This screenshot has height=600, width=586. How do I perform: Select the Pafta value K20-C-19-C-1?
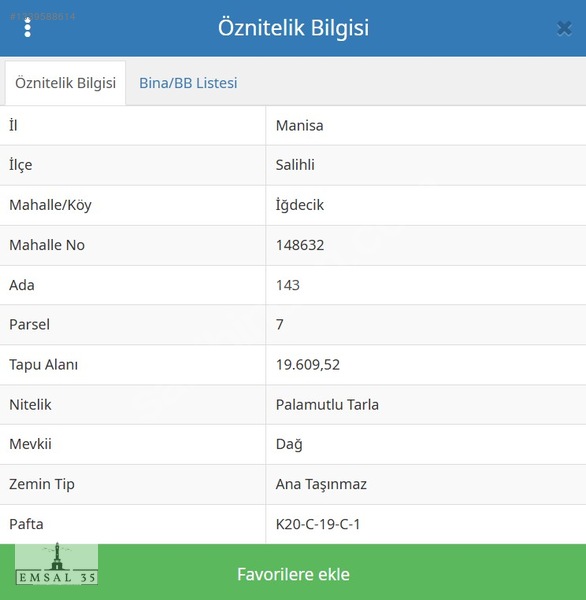318,524
